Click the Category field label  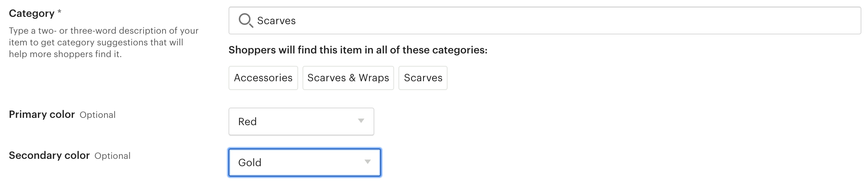31,14
